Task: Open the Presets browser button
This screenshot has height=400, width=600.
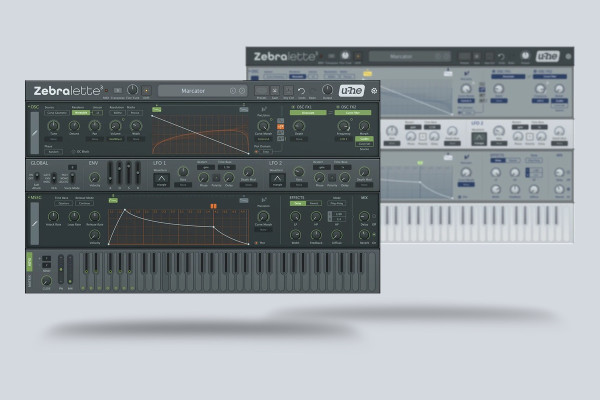Action: point(261,91)
